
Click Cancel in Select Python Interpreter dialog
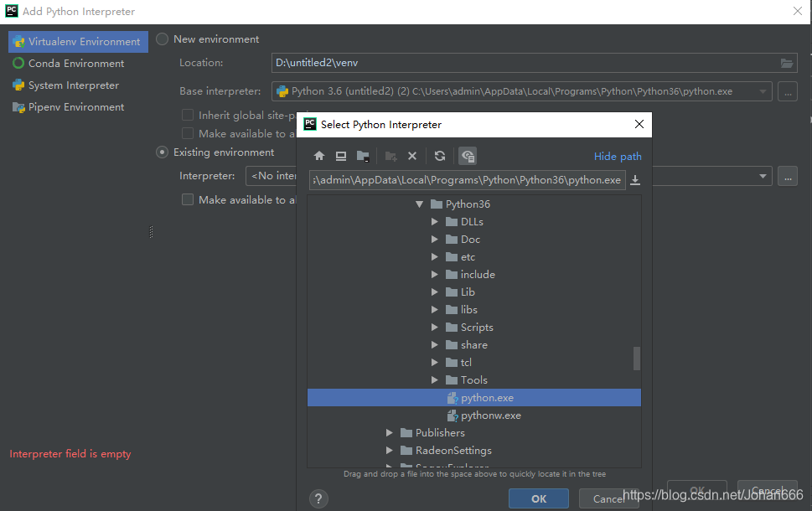[x=608, y=498]
